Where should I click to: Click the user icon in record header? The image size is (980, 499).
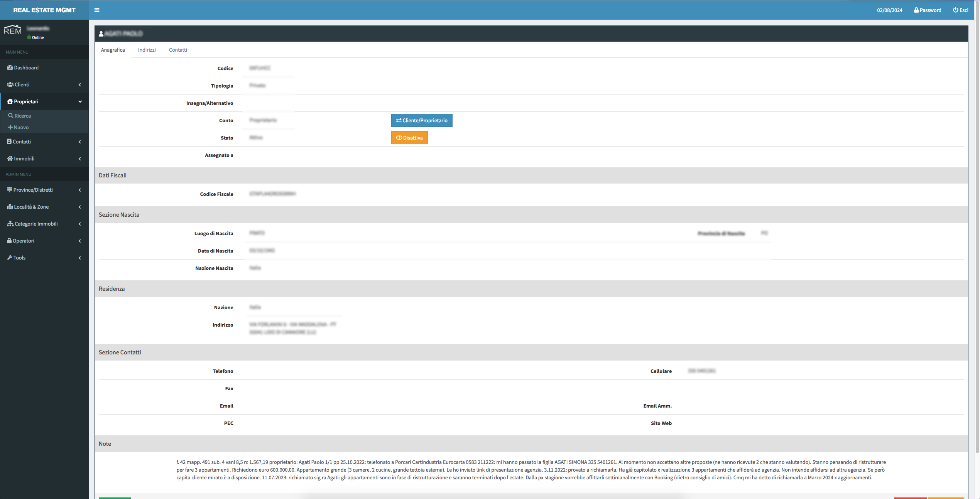pos(101,34)
